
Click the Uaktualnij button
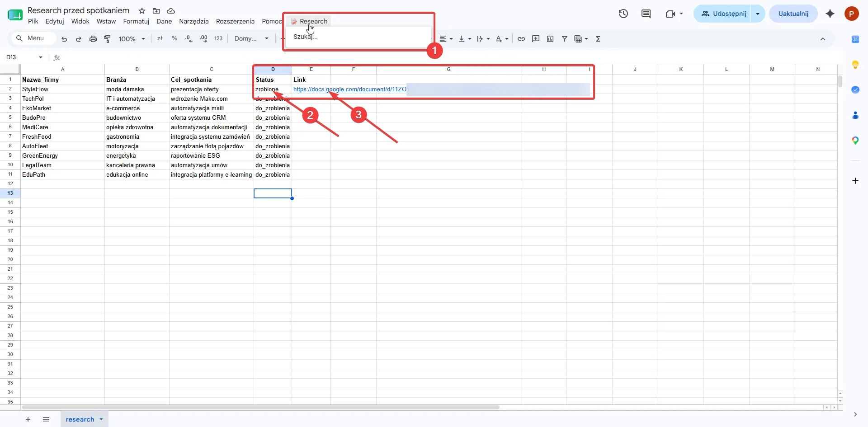coord(793,14)
